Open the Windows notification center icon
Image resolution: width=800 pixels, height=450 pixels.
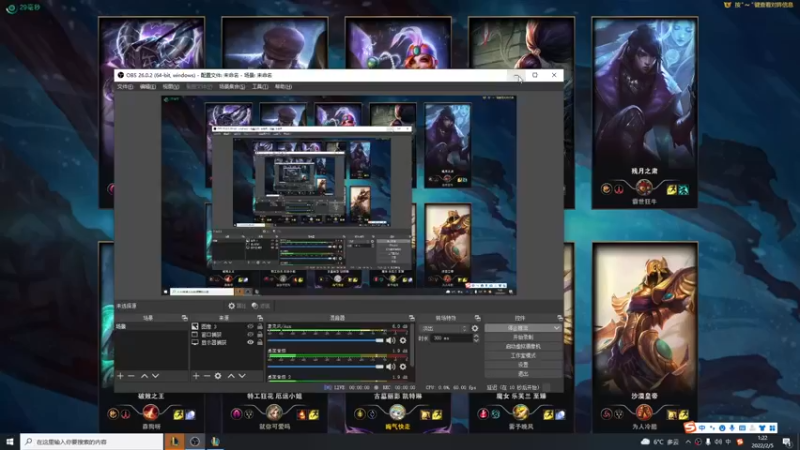[x=787, y=442]
